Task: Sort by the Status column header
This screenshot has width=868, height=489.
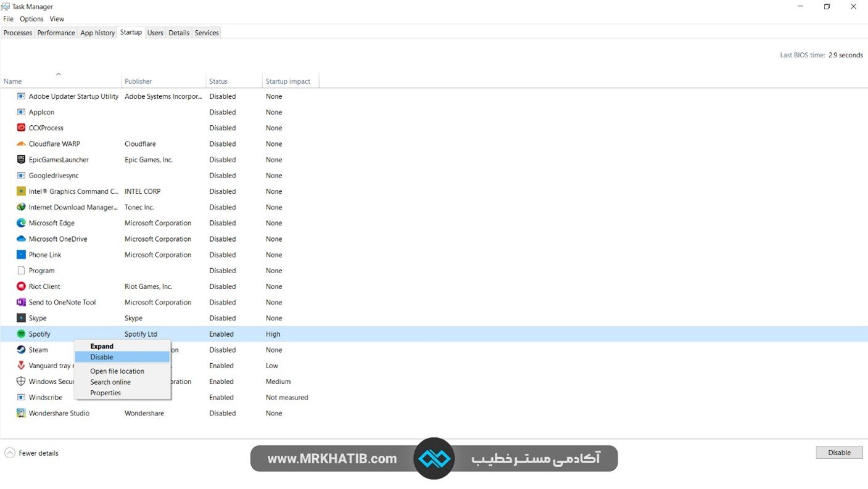Action: 234,81
